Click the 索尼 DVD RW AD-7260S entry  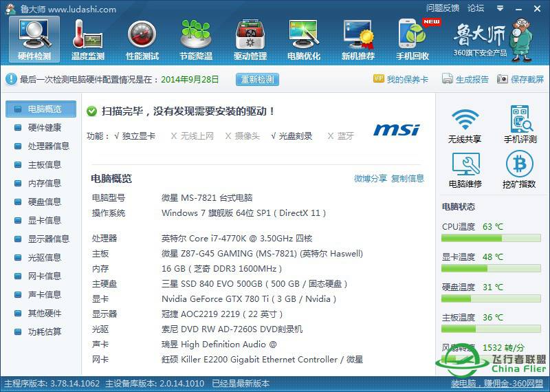(x=232, y=329)
